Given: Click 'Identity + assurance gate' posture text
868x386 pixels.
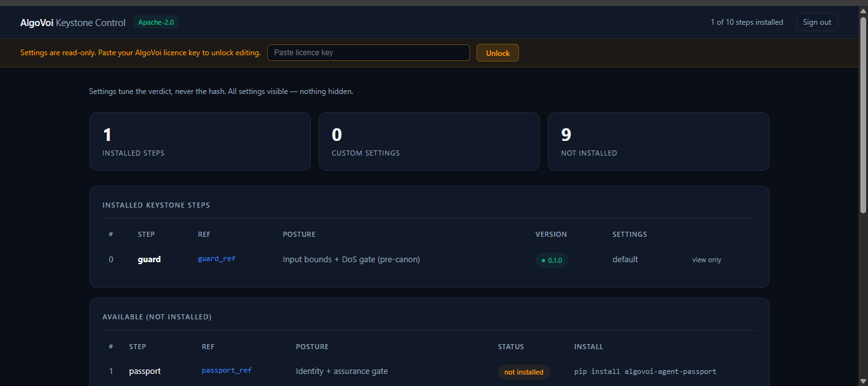Looking at the screenshot, I should click(x=342, y=371).
